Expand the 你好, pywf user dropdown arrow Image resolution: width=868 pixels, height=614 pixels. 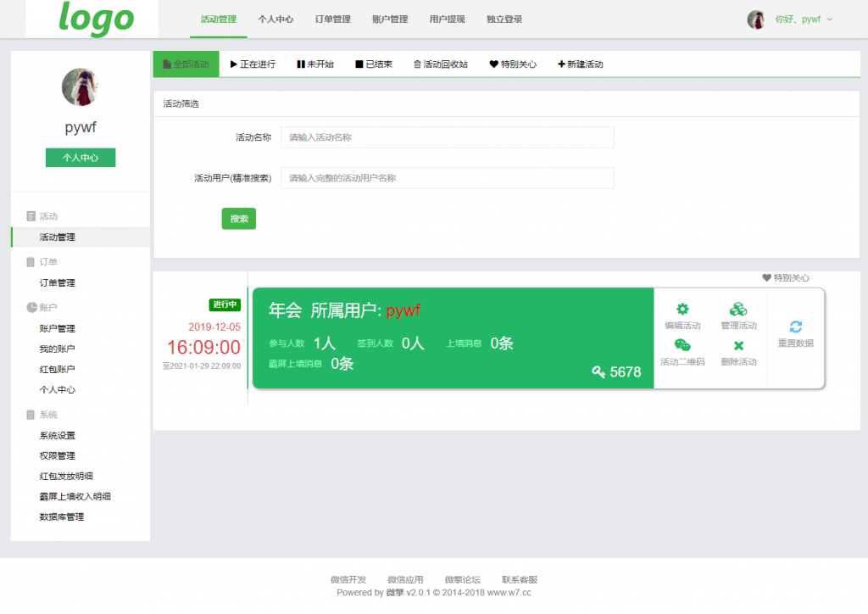[830, 20]
